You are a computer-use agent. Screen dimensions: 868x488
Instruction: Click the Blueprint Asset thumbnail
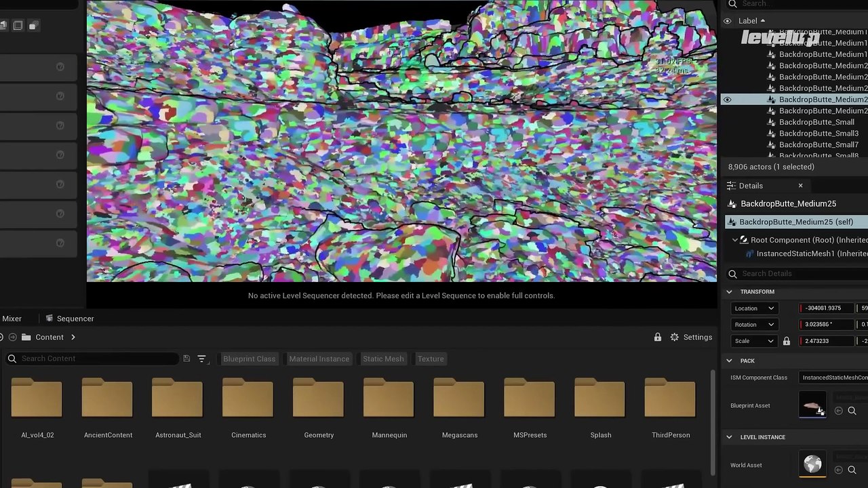812,406
